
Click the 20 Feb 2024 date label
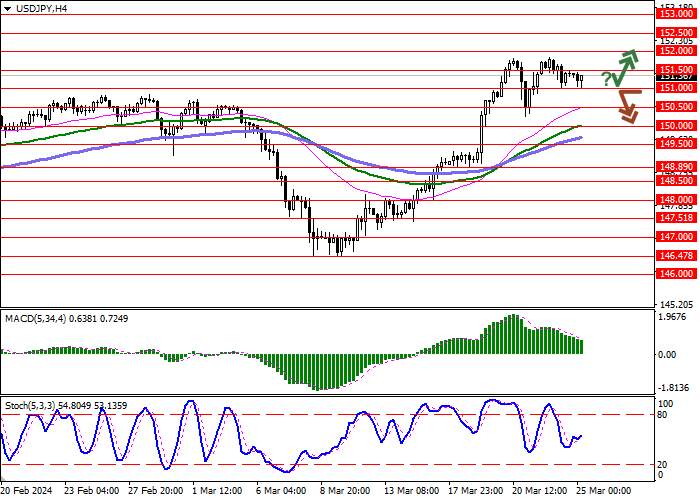(26, 491)
